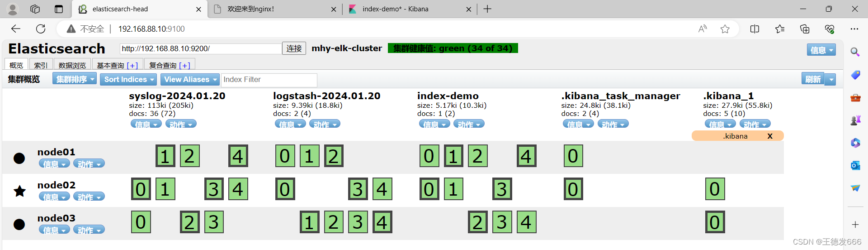Screen dimensions: 868x250
Task: Click the green cluster health status badge
Action: (x=453, y=48)
